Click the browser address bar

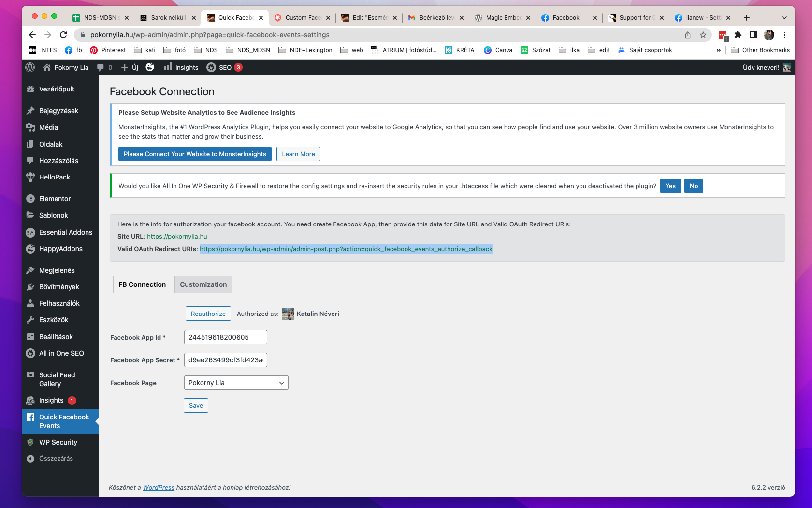[x=377, y=35]
